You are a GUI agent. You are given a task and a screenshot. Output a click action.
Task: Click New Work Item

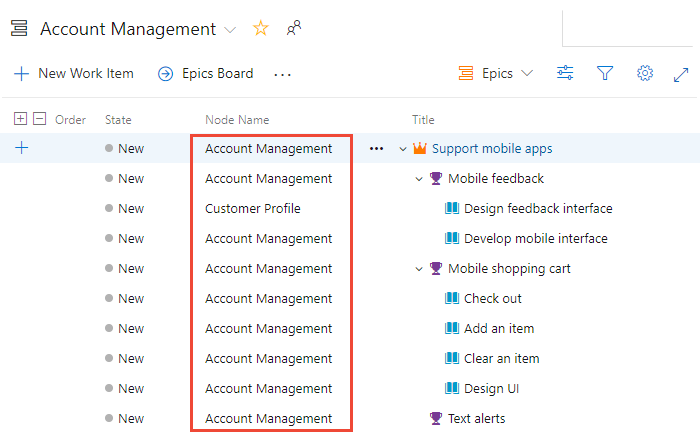click(x=74, y=73)
